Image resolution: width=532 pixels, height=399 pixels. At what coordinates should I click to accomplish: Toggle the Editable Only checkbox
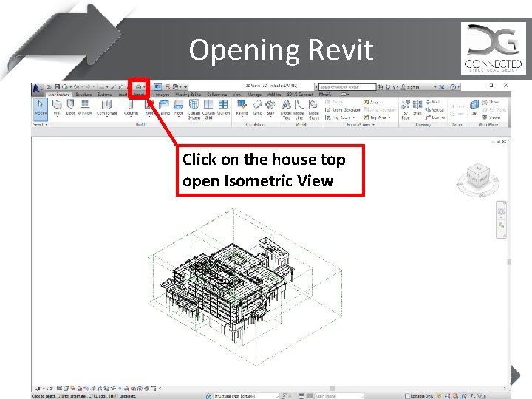click(408, 396)
